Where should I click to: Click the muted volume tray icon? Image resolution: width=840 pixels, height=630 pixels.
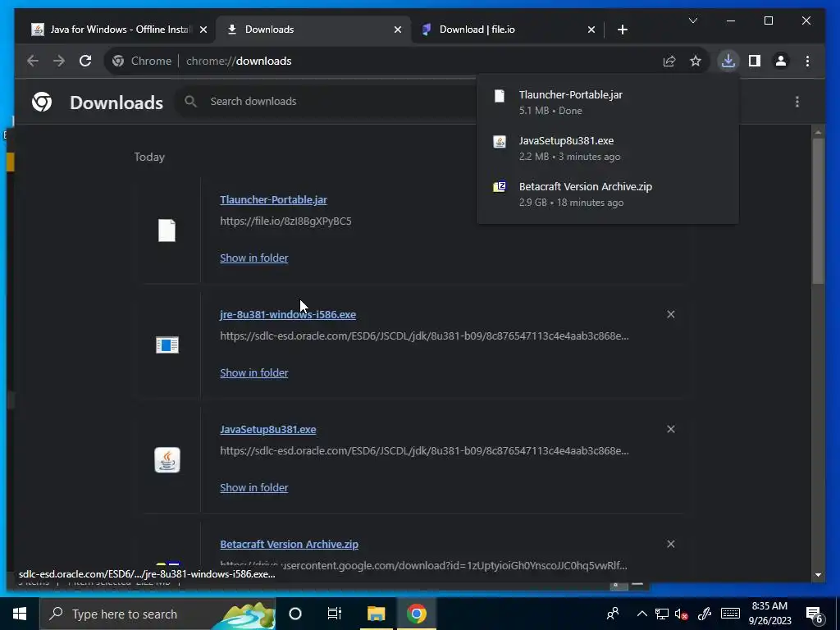(682, 614)
